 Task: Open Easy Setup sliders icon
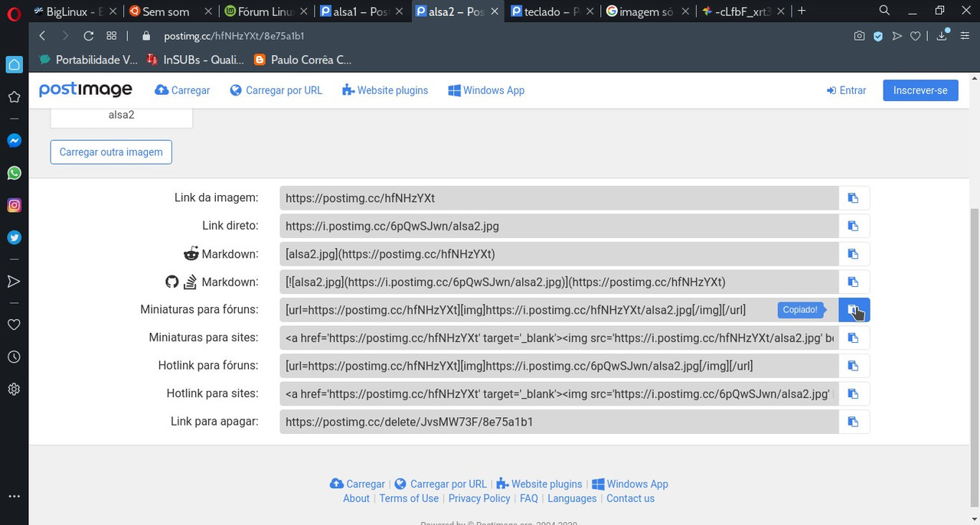(x=965, y=36)
